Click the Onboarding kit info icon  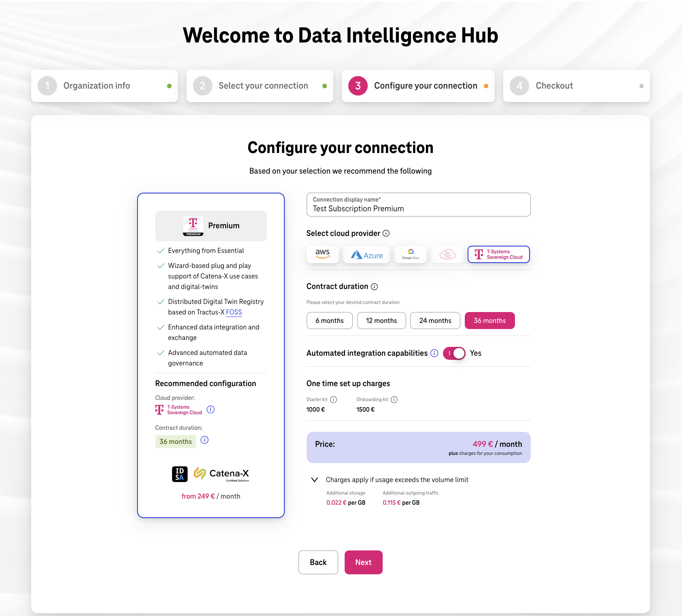click(x=394, y=399)
